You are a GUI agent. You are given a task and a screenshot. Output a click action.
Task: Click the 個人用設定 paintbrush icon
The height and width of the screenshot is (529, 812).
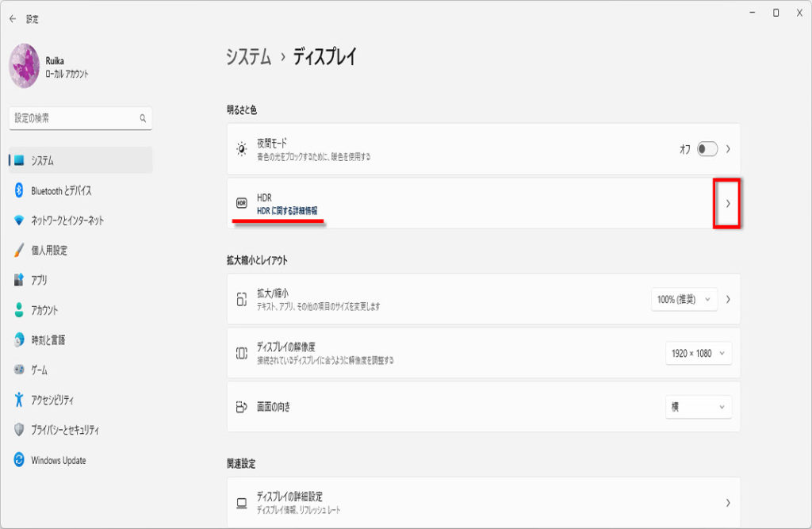(19, 251)
